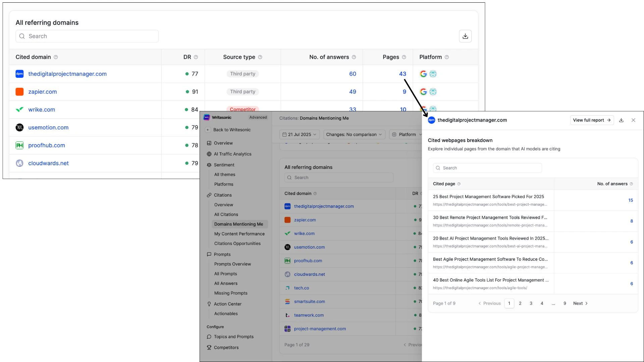Image resolution: width=644 pixels, height=362 pixels.
Task: Click the download icon in referring domains header
Action: pos(465,36)
